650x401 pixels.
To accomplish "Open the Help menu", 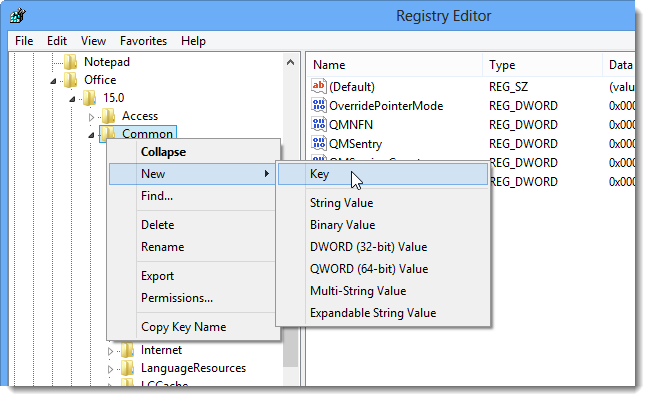I will (193, 41).
